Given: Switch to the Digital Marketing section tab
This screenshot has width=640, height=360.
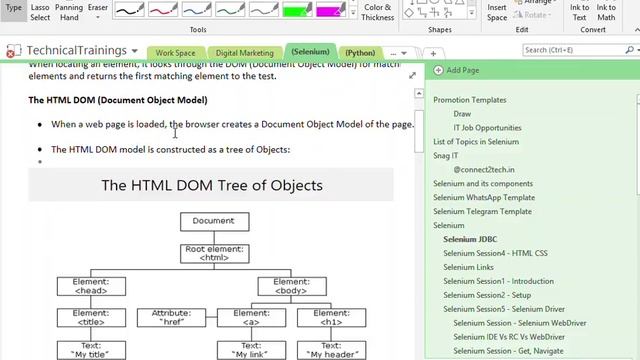Looking at the screenshot, I should tap(244, 53).
